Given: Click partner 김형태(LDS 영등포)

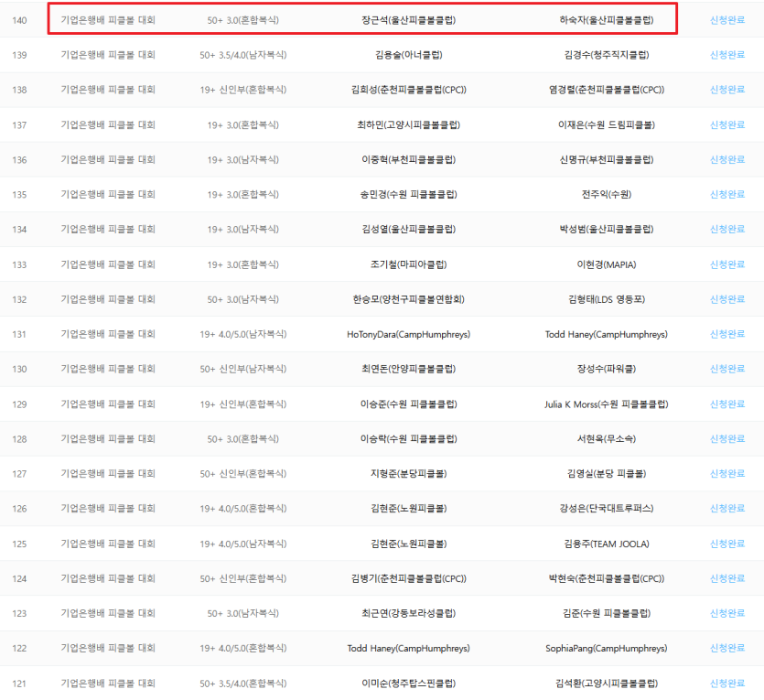Looking at the screenshot, I should (x=606, y=299).
